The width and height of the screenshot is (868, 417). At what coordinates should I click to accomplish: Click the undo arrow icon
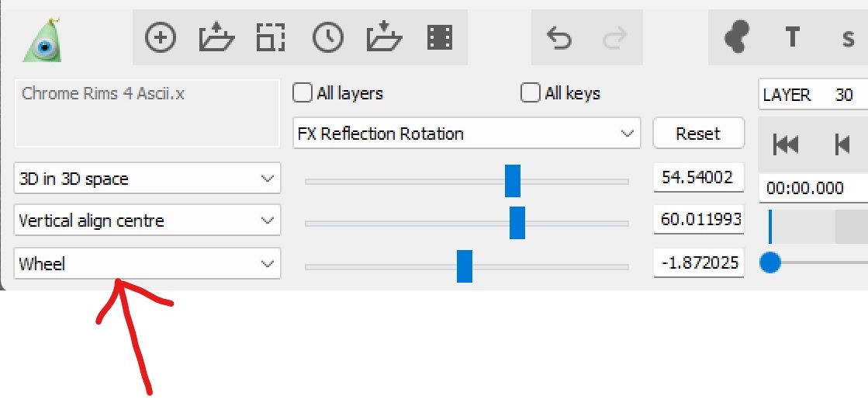[558, 37]
